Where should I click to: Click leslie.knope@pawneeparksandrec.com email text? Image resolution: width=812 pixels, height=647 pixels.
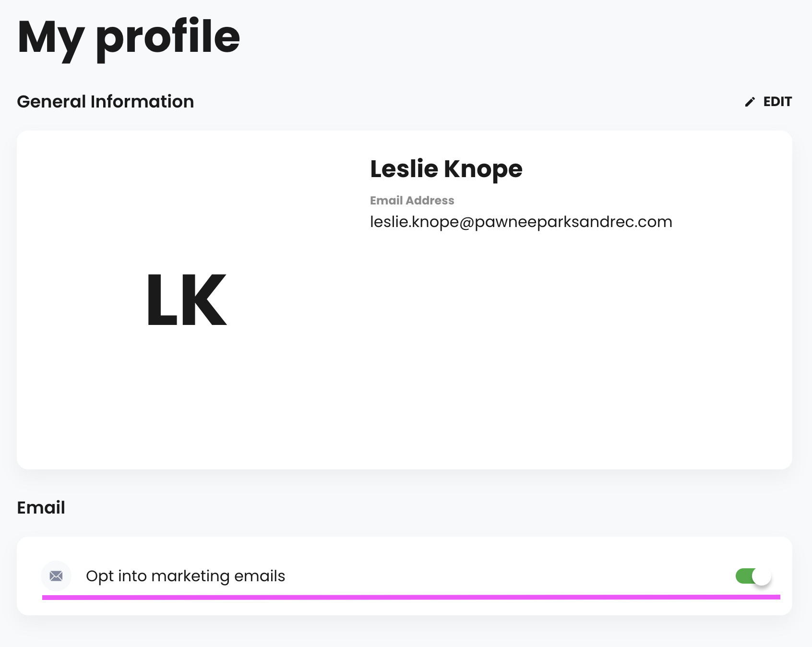pos(521,222)
